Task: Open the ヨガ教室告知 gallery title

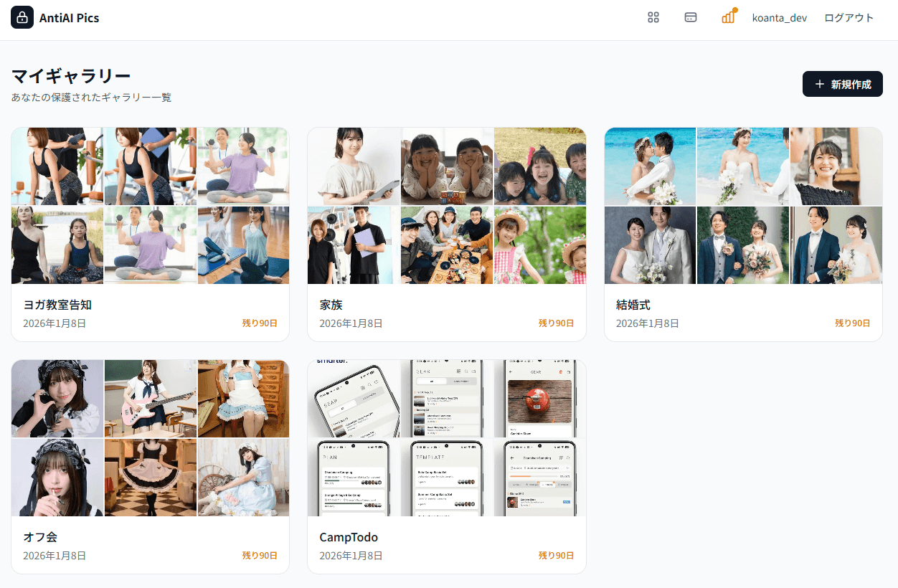Action: point(57,305)
